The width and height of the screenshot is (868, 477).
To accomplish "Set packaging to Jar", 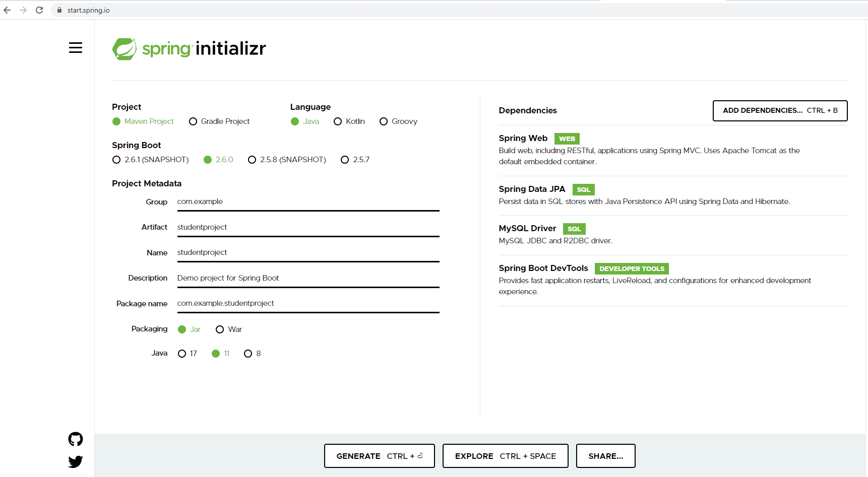I will 190,329.
